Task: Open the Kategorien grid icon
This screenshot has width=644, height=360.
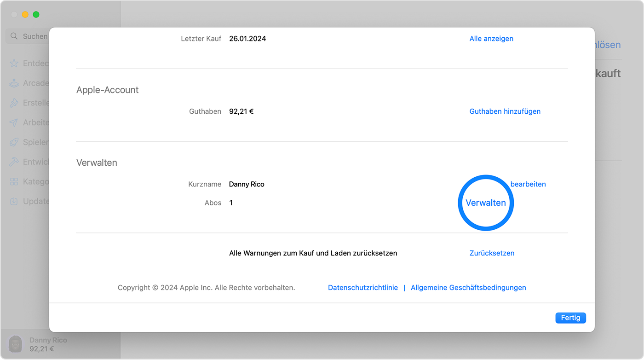Action: click(x=14, y=182)
